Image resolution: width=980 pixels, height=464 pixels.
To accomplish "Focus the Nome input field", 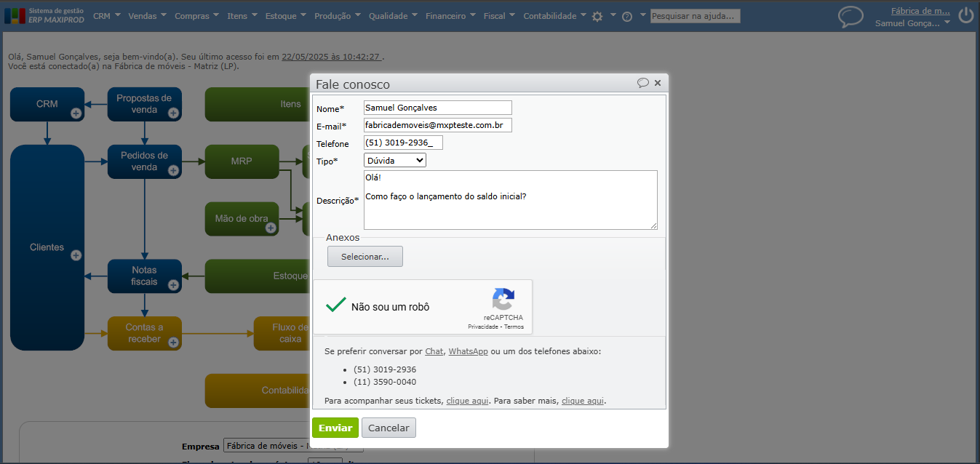I will click(438, 108).
